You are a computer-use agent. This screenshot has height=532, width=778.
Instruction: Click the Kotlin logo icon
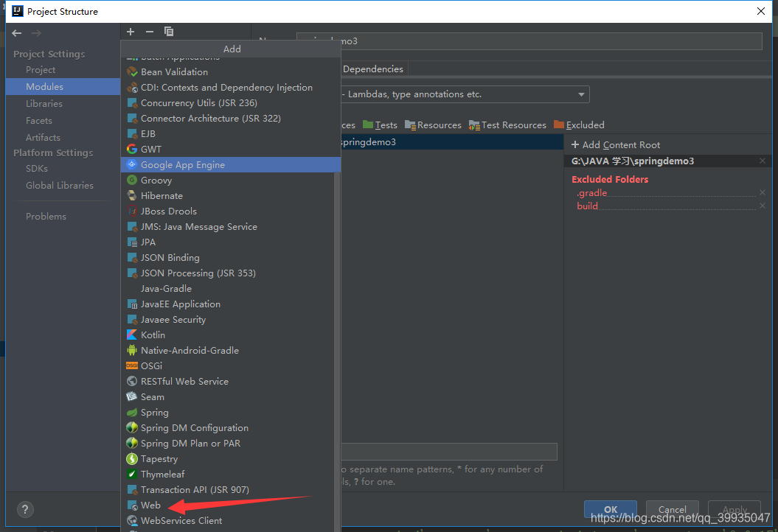(x=132, y=335)
